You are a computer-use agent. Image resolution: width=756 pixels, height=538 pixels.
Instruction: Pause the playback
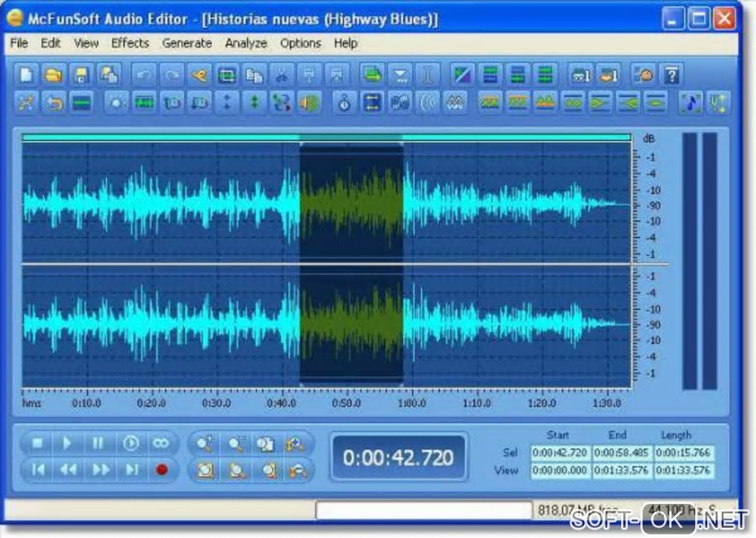(x=98, y=443)
